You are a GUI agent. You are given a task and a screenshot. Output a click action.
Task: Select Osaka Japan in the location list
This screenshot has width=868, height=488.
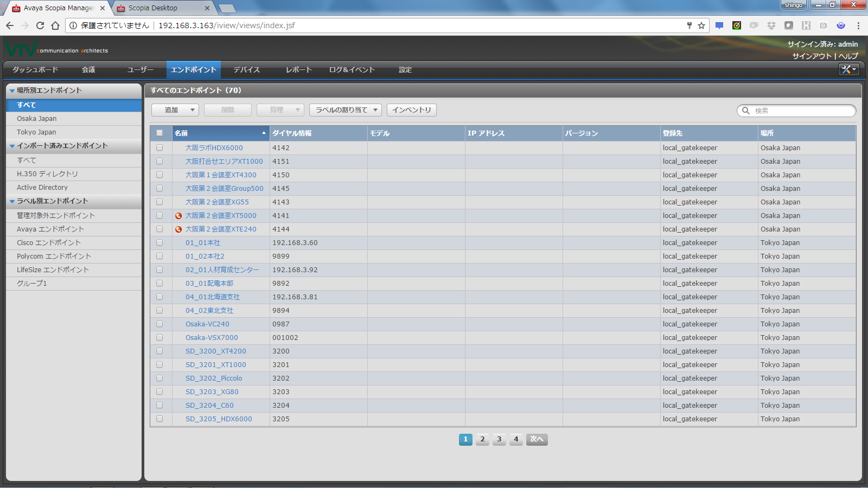pos(74,119)
